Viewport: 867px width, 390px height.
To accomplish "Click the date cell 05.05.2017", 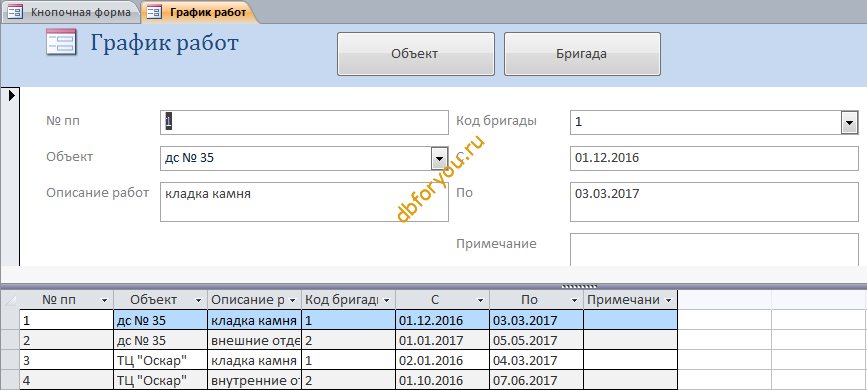I will click(x=536, y=340).
